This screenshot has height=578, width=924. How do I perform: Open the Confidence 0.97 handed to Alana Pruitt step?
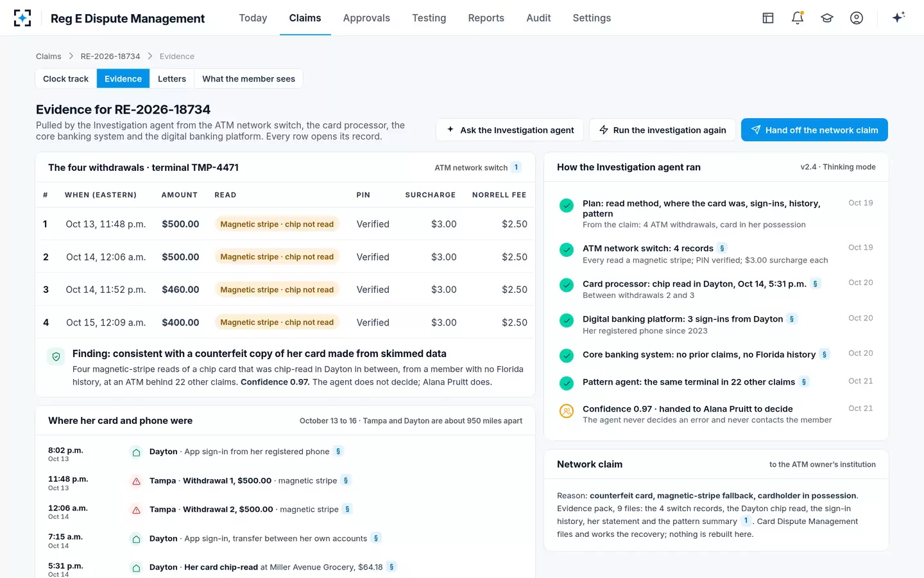pos(716,414)
